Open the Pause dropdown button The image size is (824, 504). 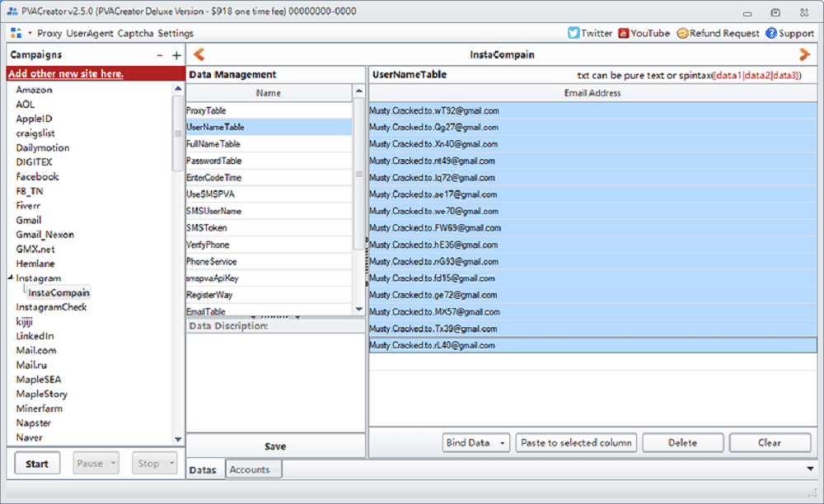click(x=96, y=464)
